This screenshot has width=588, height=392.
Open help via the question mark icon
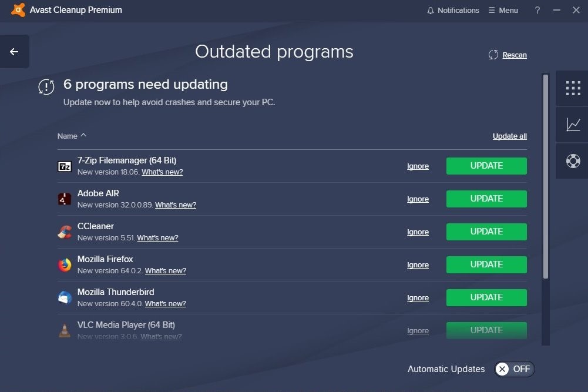click(537, 10)
